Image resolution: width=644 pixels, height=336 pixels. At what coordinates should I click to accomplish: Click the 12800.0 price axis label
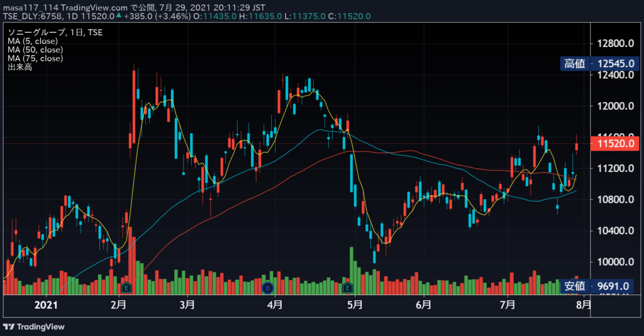coord(615,43)
